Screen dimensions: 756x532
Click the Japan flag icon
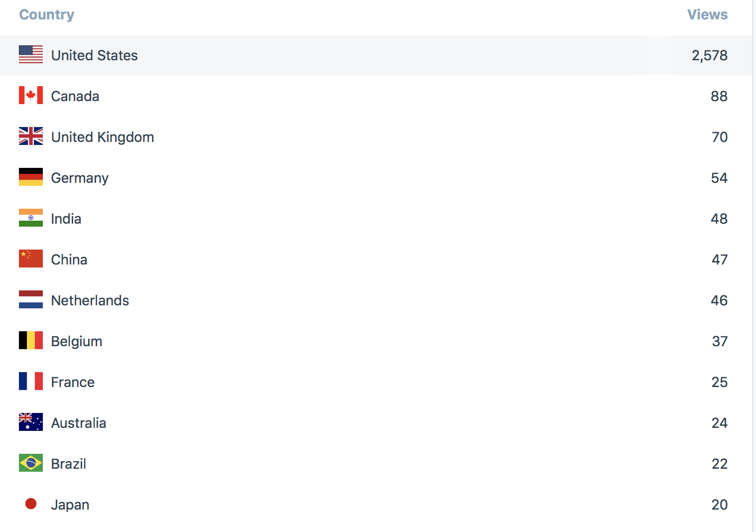coord(31,504)
